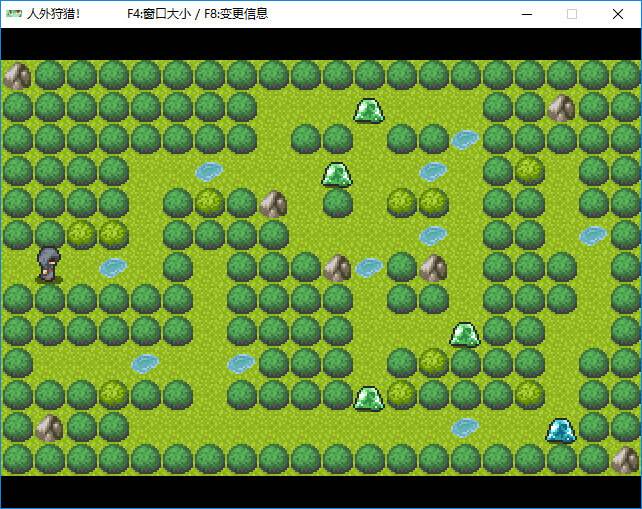The height and width of the screenshot is (509, 642).
Task: Target the lowest green slime on the map
Action: [x=369, y=397]
